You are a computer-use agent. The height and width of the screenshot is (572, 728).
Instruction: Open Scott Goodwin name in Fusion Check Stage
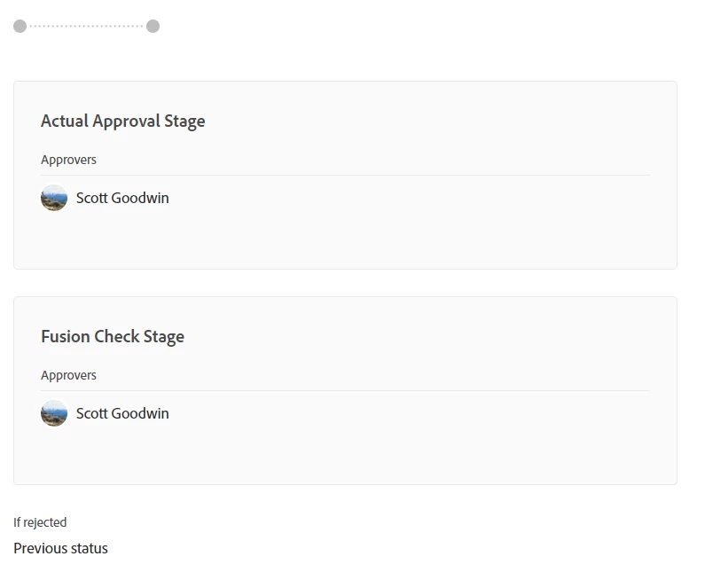(122, 413)
